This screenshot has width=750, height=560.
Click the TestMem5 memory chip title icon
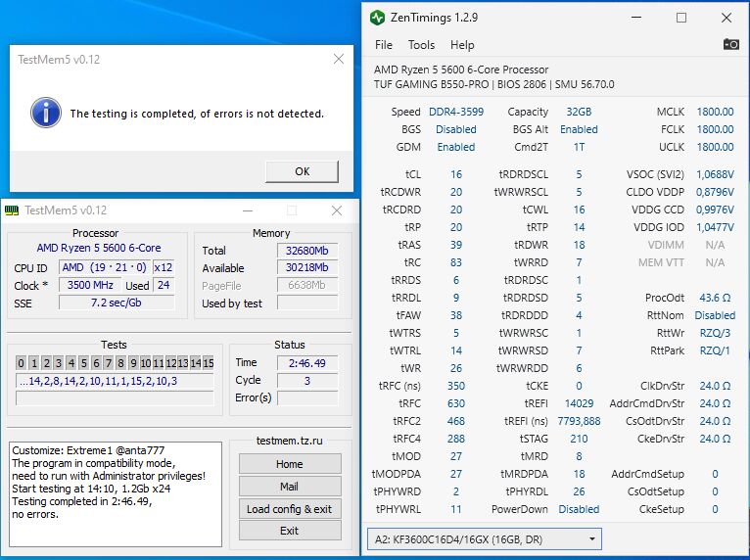tap(12, 210)
